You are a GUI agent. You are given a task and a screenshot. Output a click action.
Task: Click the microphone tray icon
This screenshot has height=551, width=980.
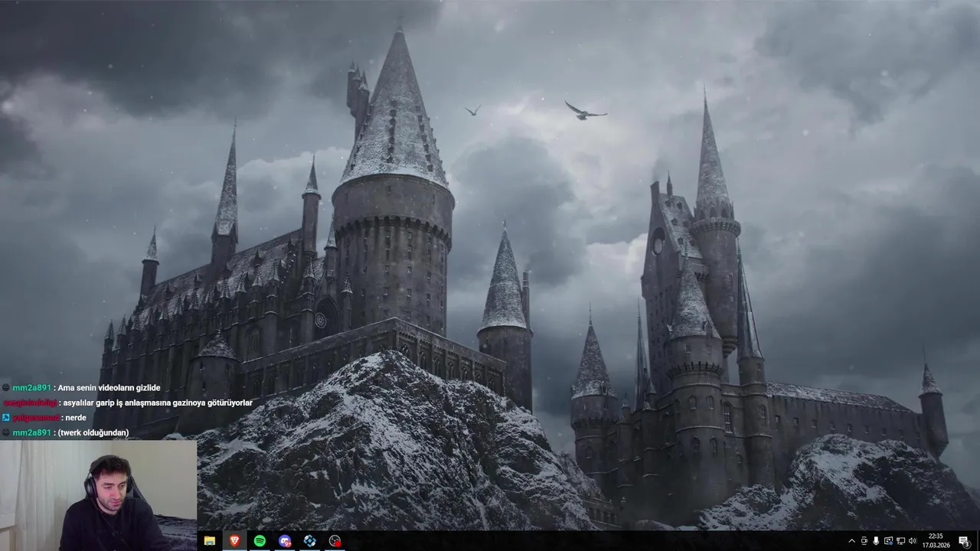click(876, 541)
